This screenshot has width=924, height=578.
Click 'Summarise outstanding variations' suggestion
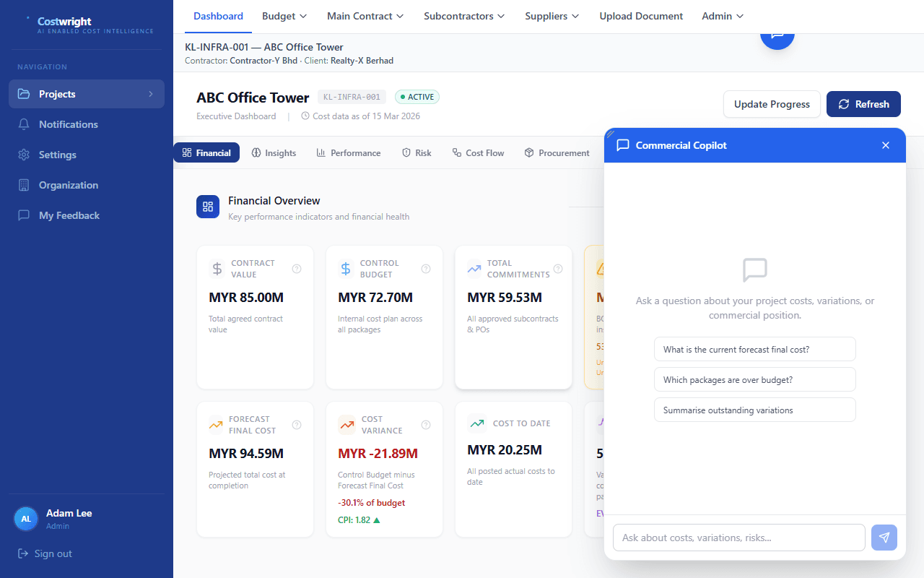755,410
